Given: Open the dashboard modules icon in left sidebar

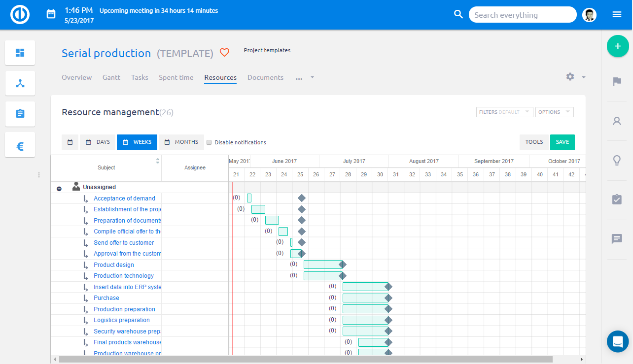Looking at the screenshot, I should (20, 52).
